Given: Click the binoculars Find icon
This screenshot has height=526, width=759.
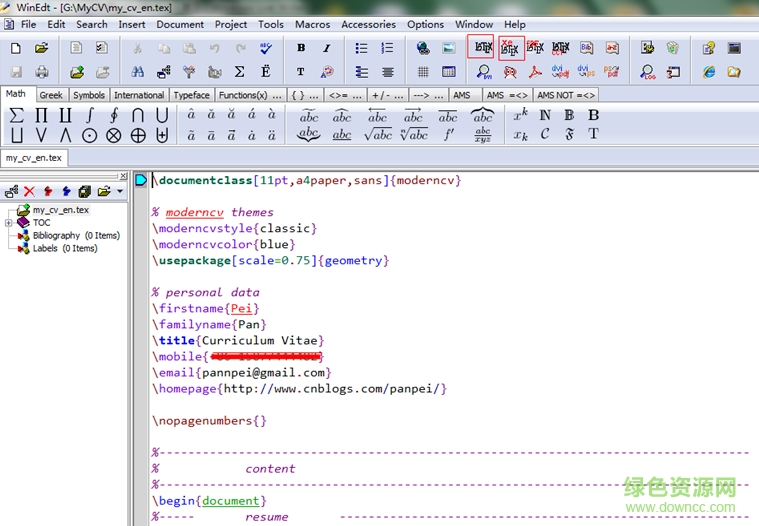Looking at the screenshot, I should (138, 72).
